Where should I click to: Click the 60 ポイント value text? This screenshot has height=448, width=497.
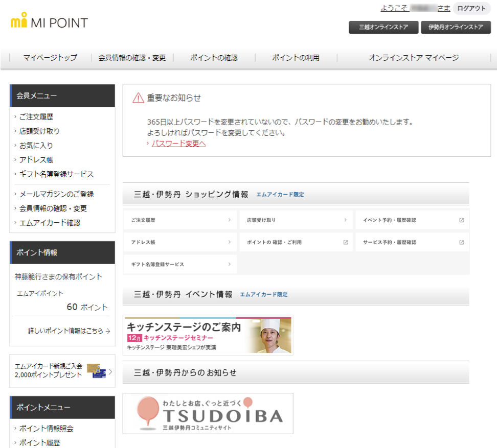pos(87,307)
